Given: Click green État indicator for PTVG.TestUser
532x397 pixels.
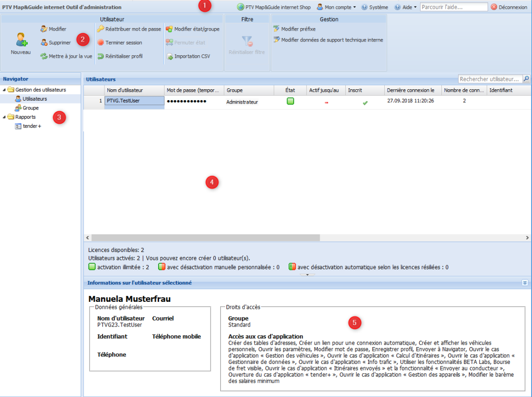Looking at the screenshot, I should [x=290, y=101].
